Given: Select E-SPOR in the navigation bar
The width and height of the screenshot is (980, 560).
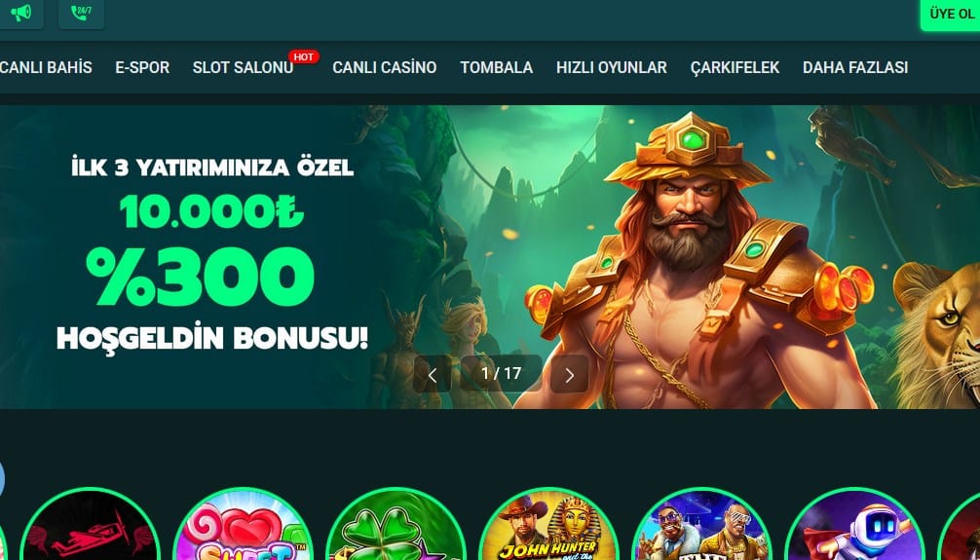Looking at the screenshot, I should [142, 67].
